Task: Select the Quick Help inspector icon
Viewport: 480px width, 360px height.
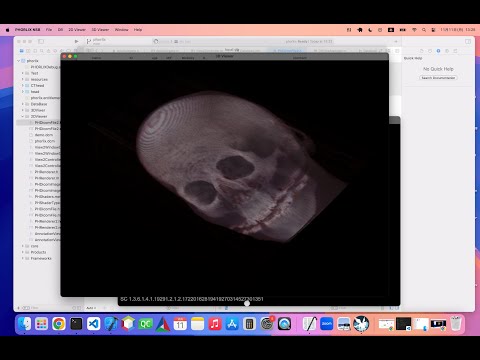Action: (438, 51)
